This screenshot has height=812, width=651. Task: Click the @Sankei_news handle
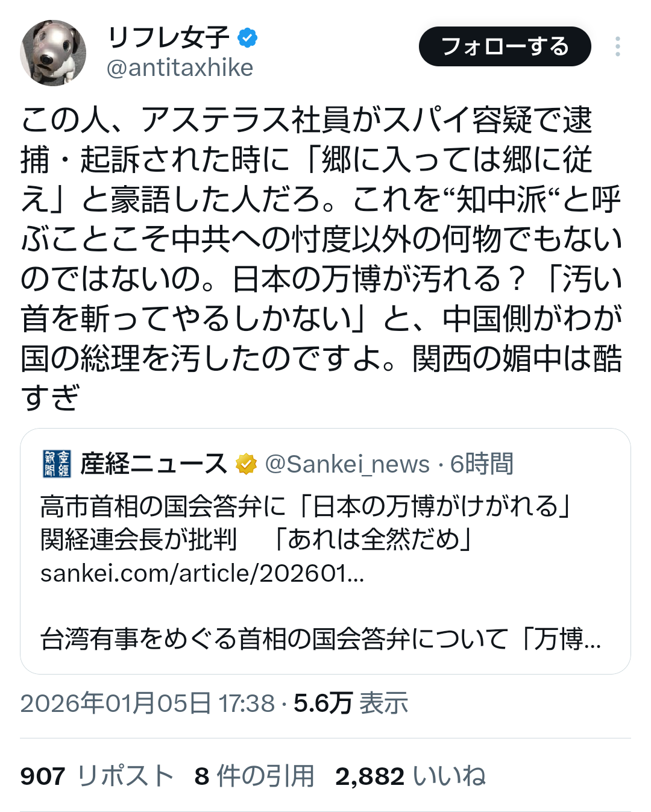point(347,464)
